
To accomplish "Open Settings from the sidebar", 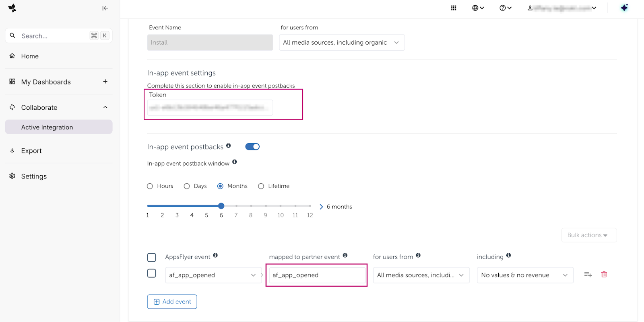I will tap(34, 176).
